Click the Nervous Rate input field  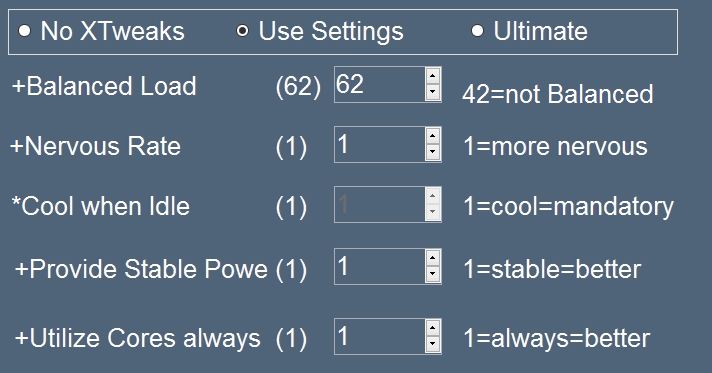380,144
